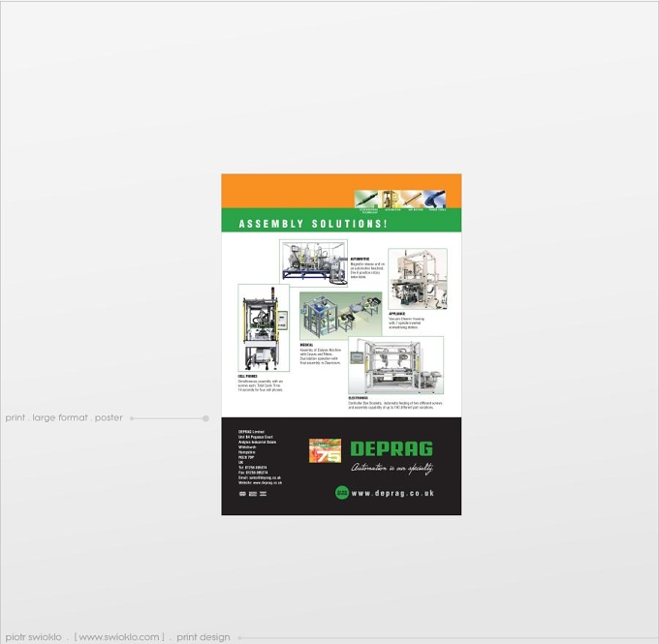Select the Automotive assembly machine photo
This screenshot has width=659, height=644.
point(314,263)
